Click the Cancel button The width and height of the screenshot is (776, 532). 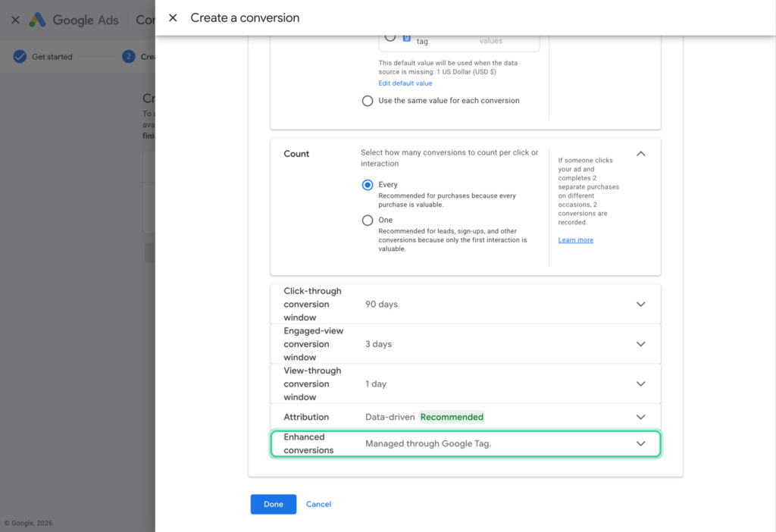[318, 504]
